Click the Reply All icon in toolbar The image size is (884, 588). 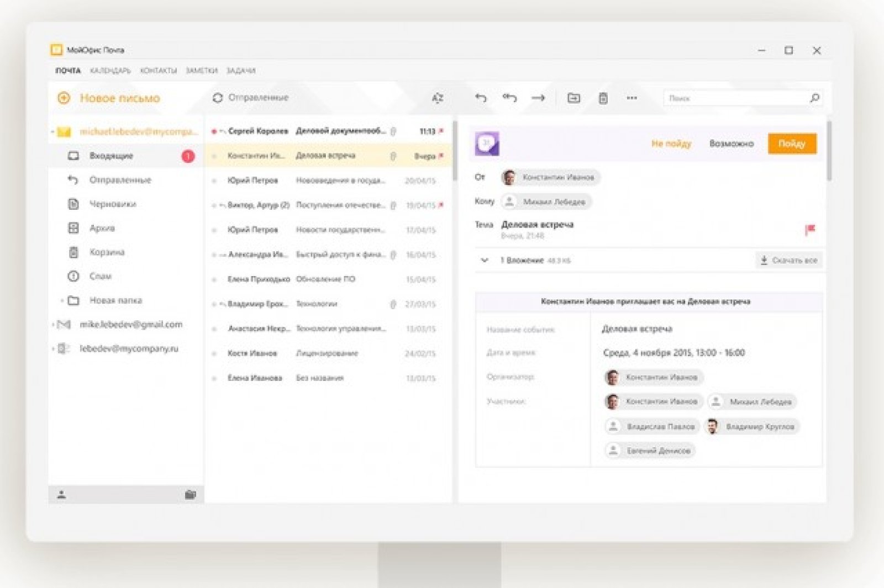pos(509,98)
